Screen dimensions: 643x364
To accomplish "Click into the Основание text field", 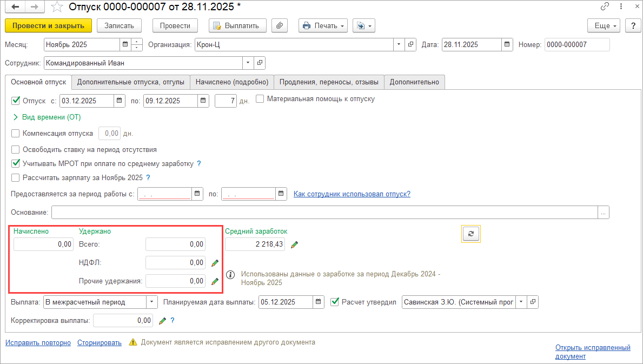I will pos(324,213).
